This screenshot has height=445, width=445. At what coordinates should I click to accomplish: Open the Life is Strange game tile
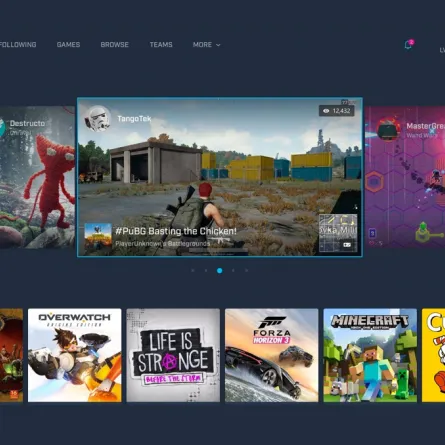pos(173,355)
